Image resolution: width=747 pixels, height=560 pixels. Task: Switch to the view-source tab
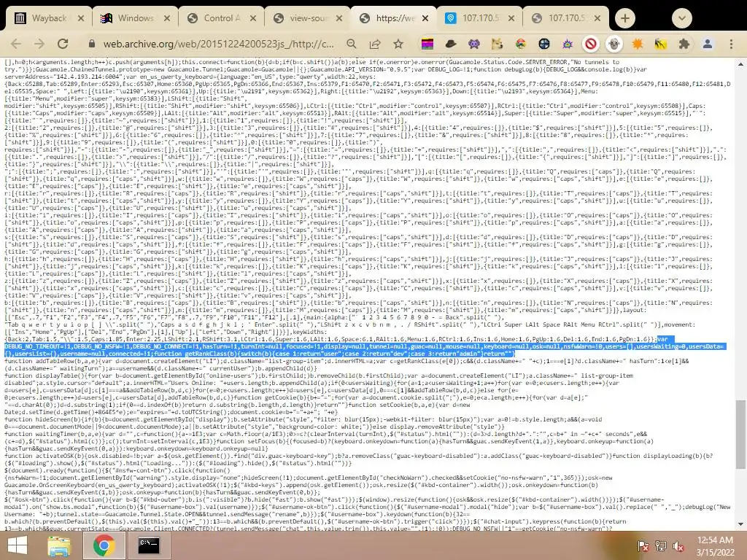[x=306, y=18]
